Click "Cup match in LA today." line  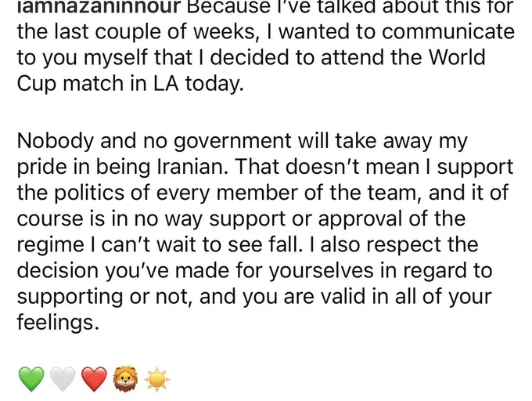tap(131, 83)
